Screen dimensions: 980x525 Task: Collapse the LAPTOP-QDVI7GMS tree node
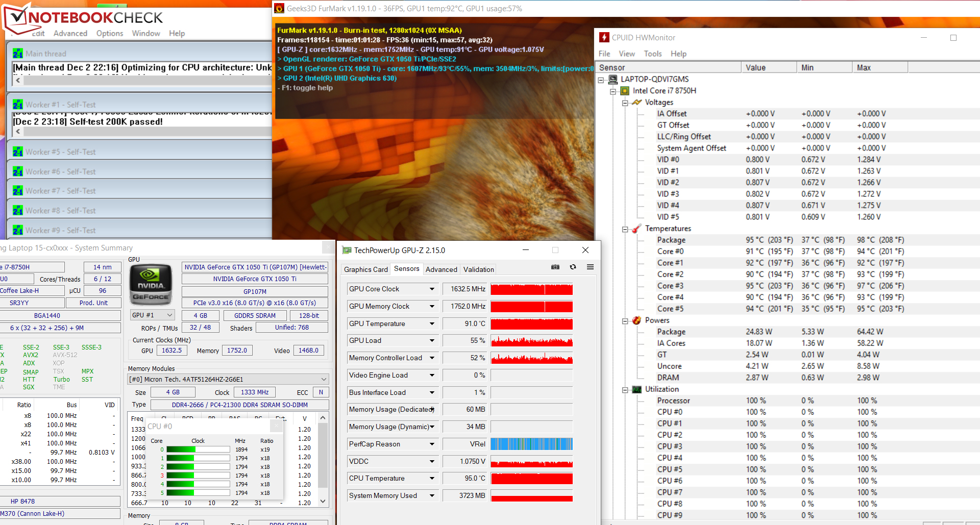(x=601, y=80)
